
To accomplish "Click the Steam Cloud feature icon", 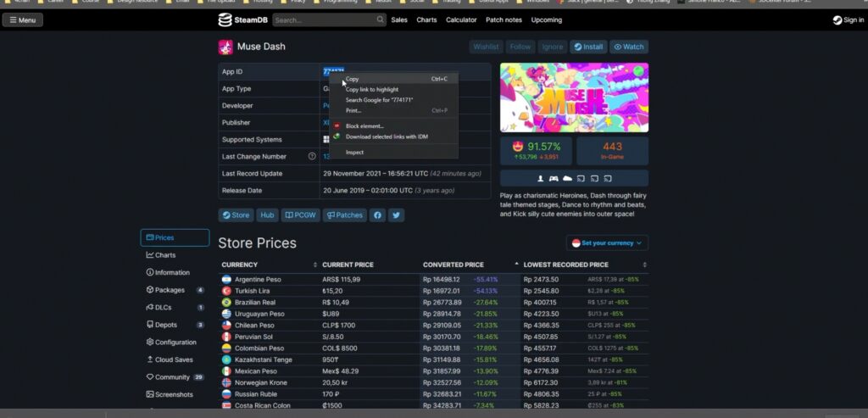I will [567, 178].
